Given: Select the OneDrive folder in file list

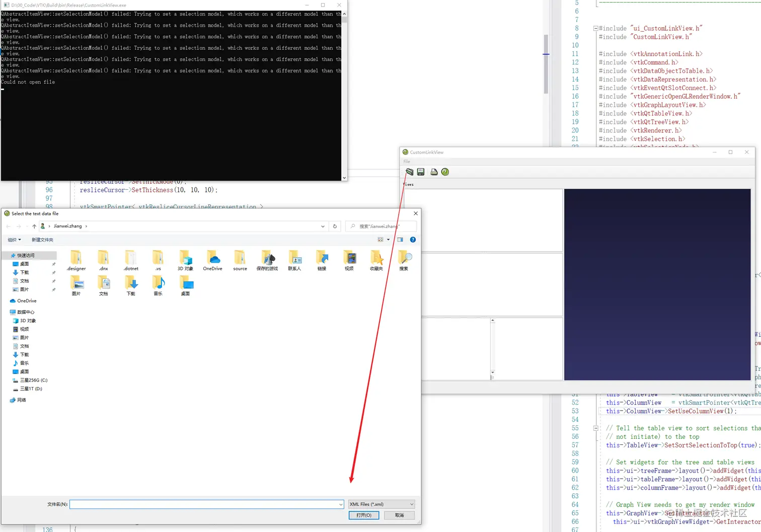Looking at the screenshot, I should (212, 261).
